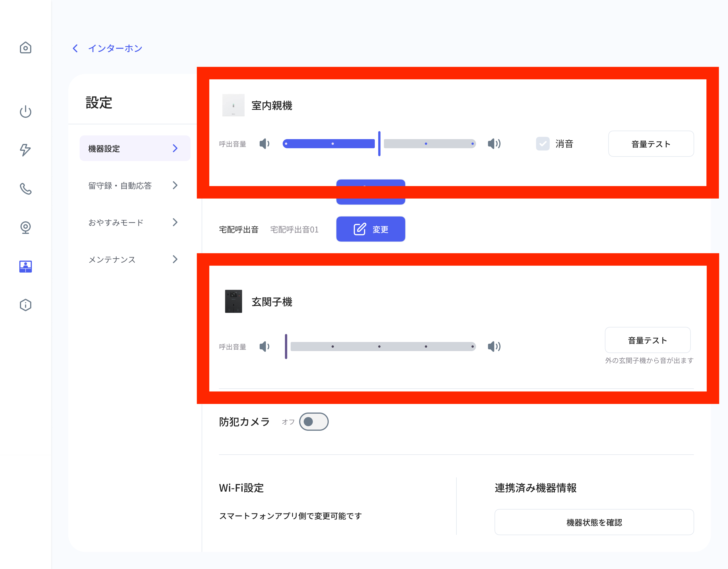Expand the おやすみモード chevron

coord(175,222)
